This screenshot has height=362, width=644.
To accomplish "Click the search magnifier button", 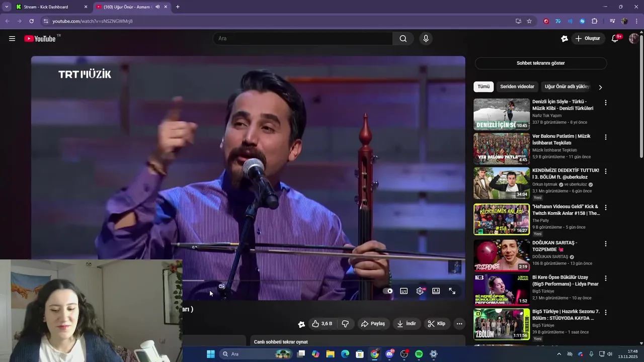I will (403, 39).
